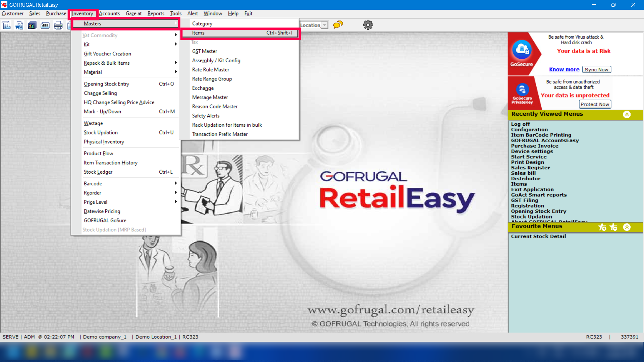Viewport: 644px width, 362px height.
Task: Click the settings gear icon in toolbar
Action: 368,25
